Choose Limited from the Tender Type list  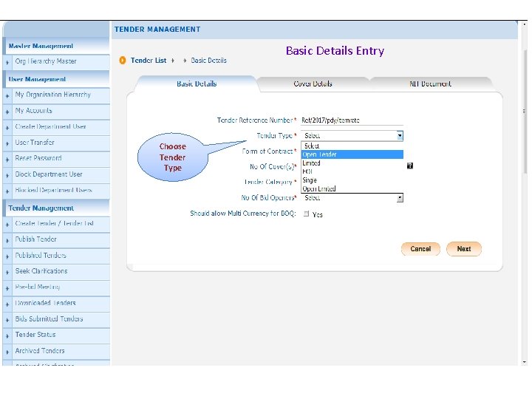352,163
